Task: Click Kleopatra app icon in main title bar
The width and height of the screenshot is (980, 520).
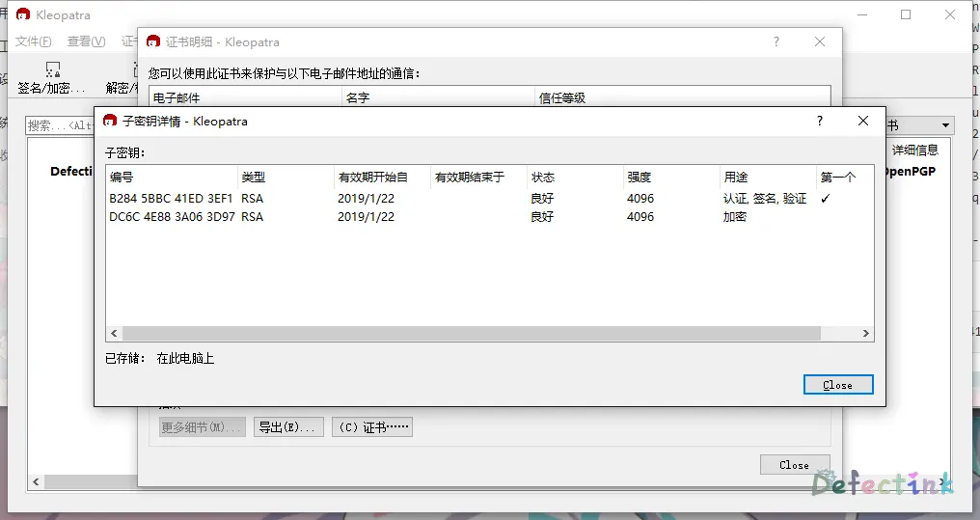Action: (22, 14)
